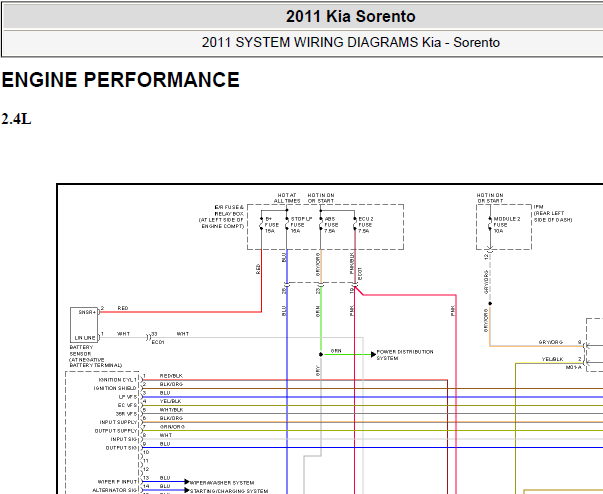Click the 'ABS FUSE 7.5A' label
The height and width of the screenshot is (494, 603).
[331, 225]
